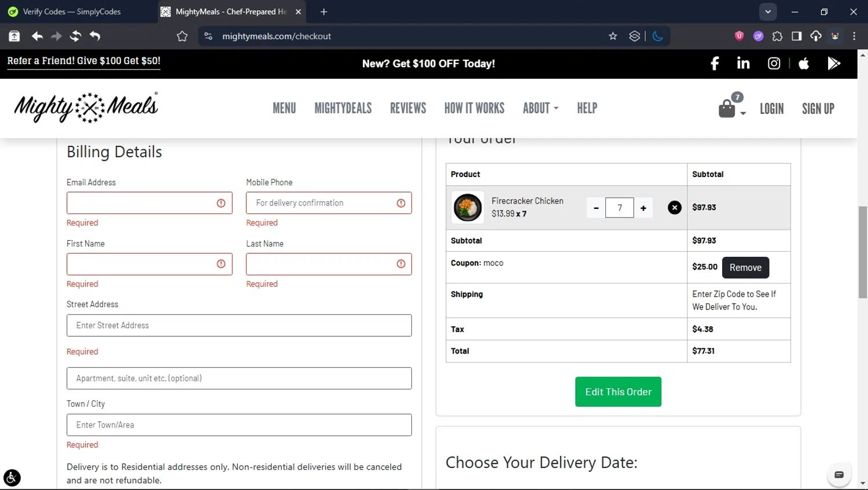
Task: Open the live chat bubble icon
Action: 838,475
